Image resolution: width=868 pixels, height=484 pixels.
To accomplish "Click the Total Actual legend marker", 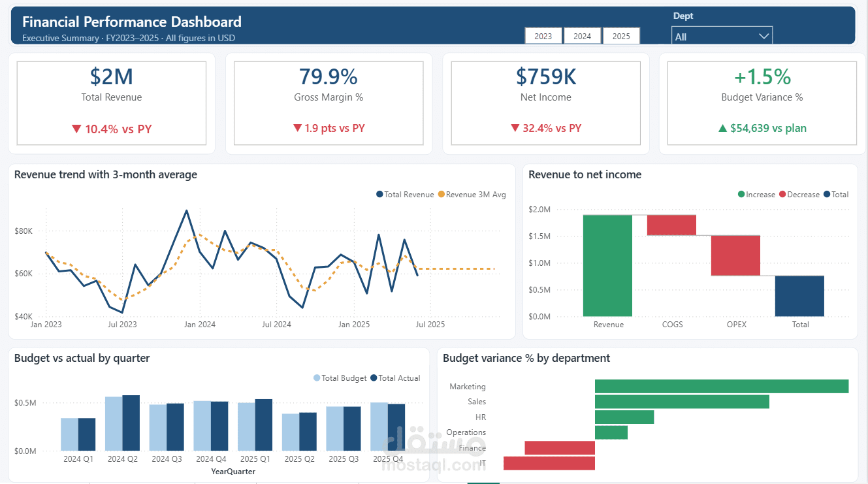I will (374, 378).
